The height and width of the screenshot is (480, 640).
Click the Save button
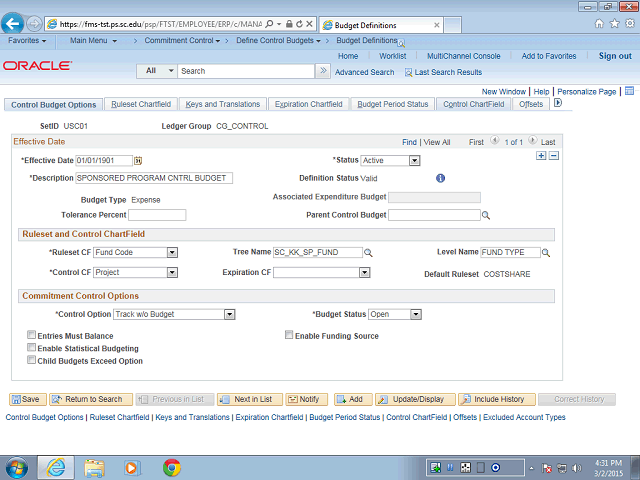(x=28, y=400)
